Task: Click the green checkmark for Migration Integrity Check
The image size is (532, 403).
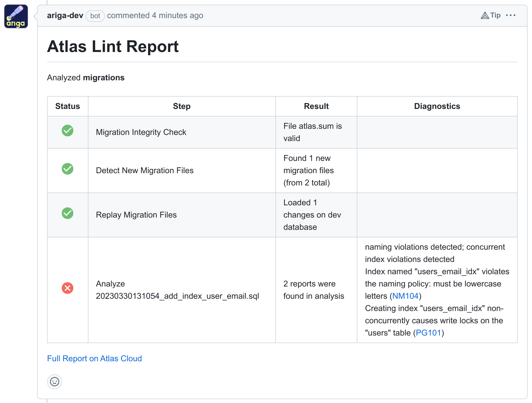Action: pyautogui.click(x=67, y=131)
